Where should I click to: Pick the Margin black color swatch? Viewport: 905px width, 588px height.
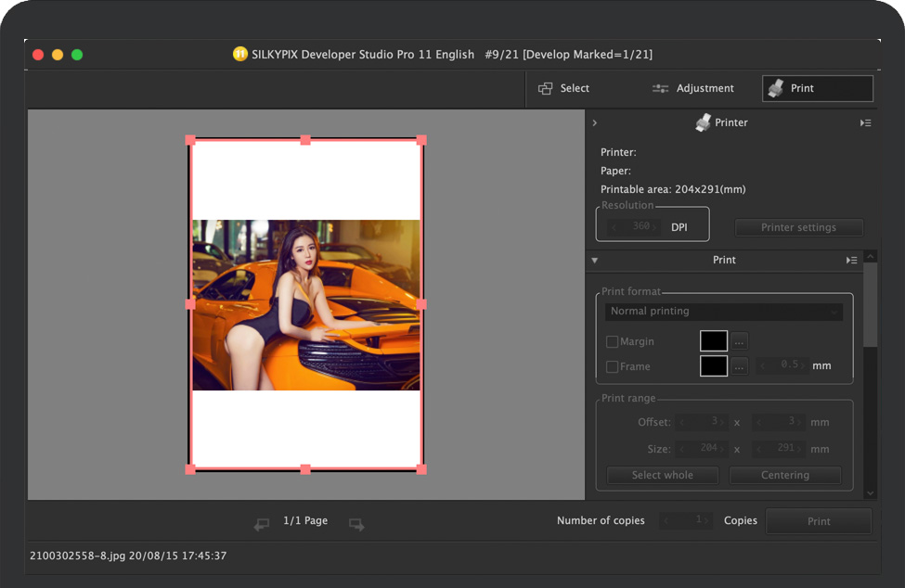[713, 341]
